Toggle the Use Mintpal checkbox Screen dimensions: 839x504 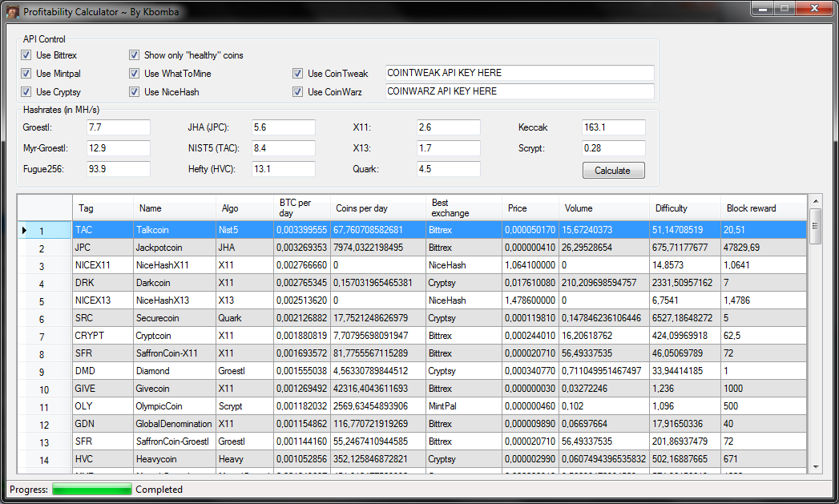coord(26,73)
